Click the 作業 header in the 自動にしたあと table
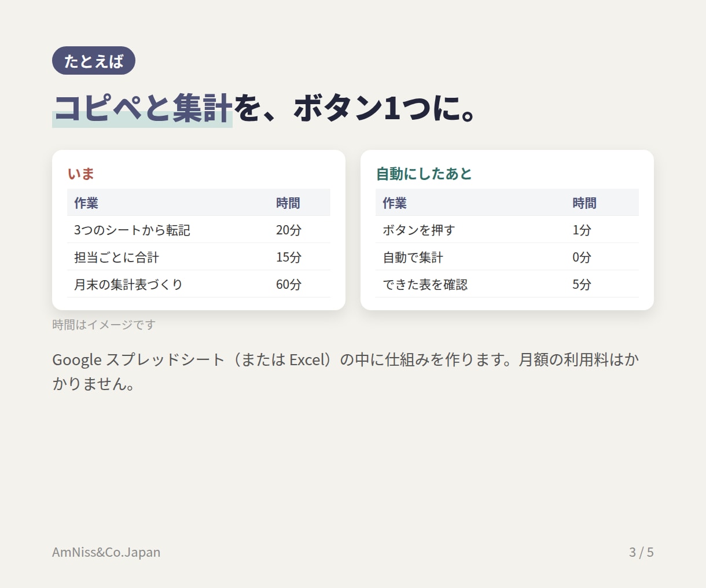706x588 pixels. tap(470, 203)
